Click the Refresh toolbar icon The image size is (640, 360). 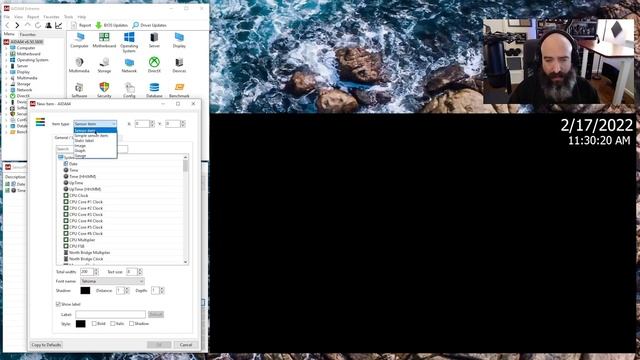38,25
